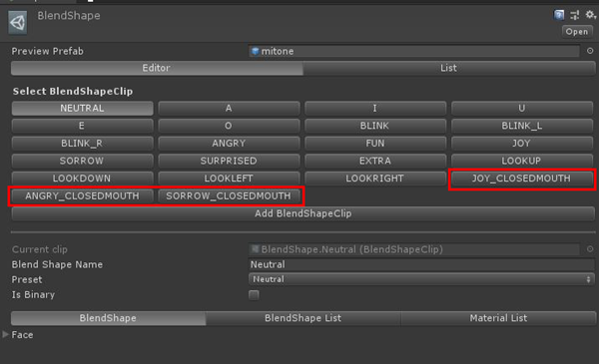
Task: Switch to the Material List tab
Action: [x=498, y=318]
